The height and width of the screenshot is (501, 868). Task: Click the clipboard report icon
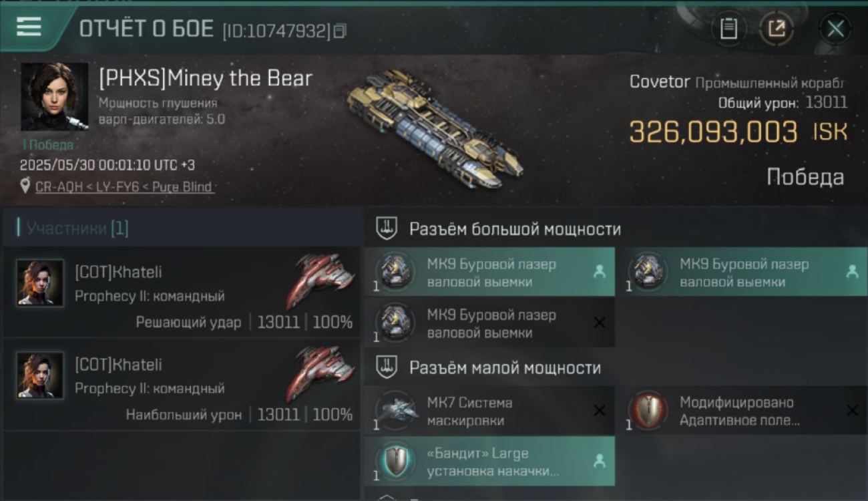pyautogui.click(x=728, y=29)
